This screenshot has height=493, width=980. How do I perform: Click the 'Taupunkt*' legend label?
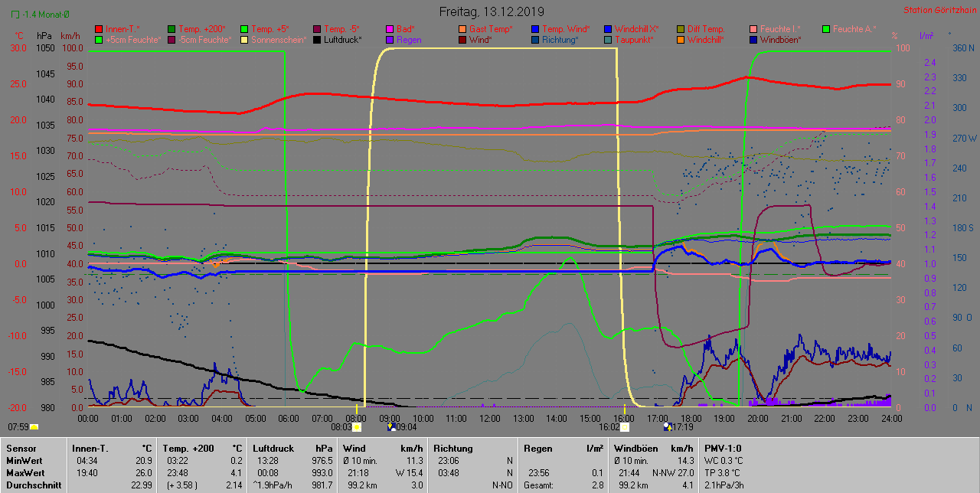(x=634, y=39)
